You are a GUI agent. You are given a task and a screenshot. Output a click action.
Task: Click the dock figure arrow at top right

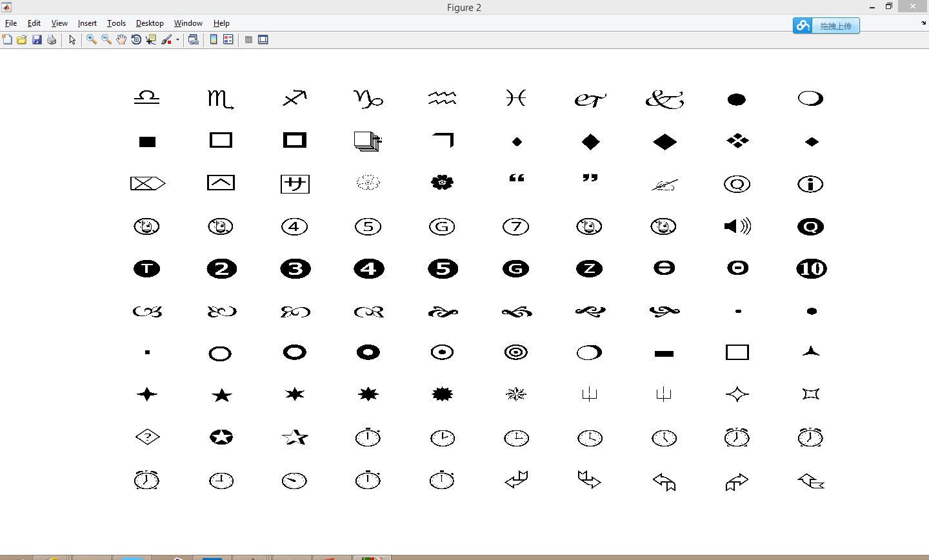point(923,23)
